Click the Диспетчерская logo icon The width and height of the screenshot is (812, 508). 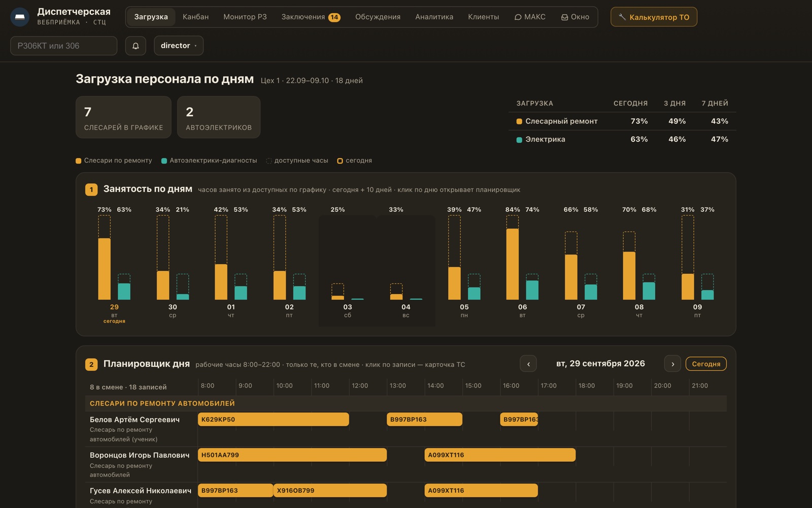pyautogui.click(x=20, y=17)
